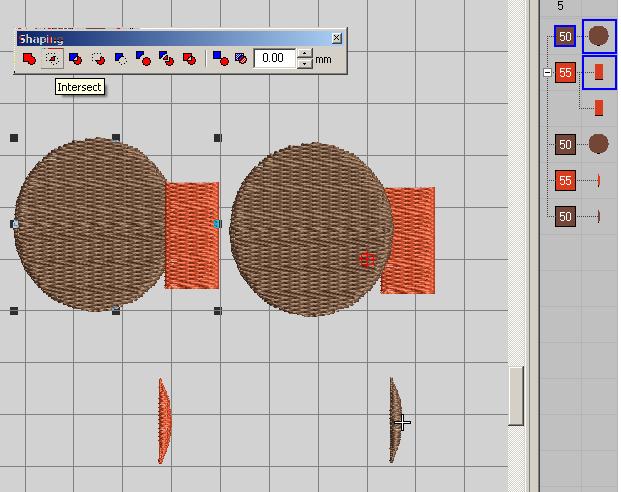The height and width of the screenshot is (492, 621).
Task: Select the blue-outlined brown circle thumbnail
Action: pyautogui.click(x=599, y=36)
